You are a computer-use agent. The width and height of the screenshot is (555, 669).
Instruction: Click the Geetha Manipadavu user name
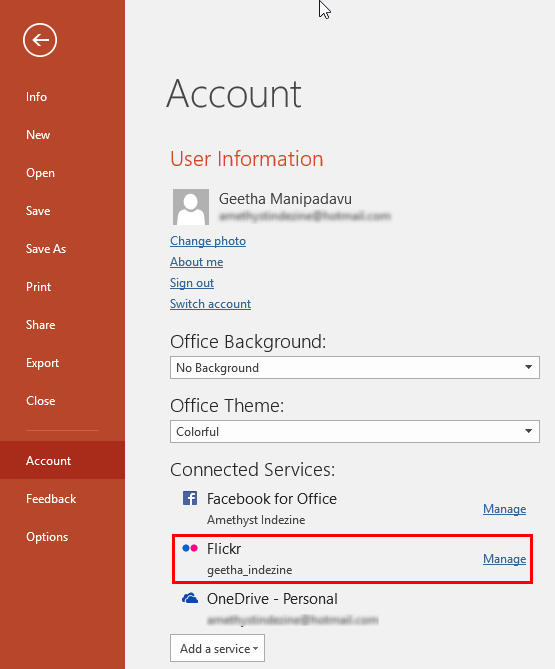tap(285, 199)
